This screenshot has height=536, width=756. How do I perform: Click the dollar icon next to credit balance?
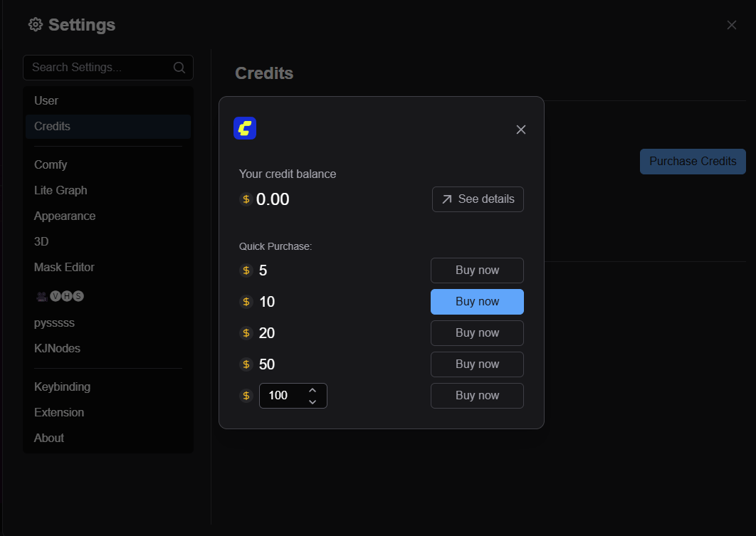point(245,199)
